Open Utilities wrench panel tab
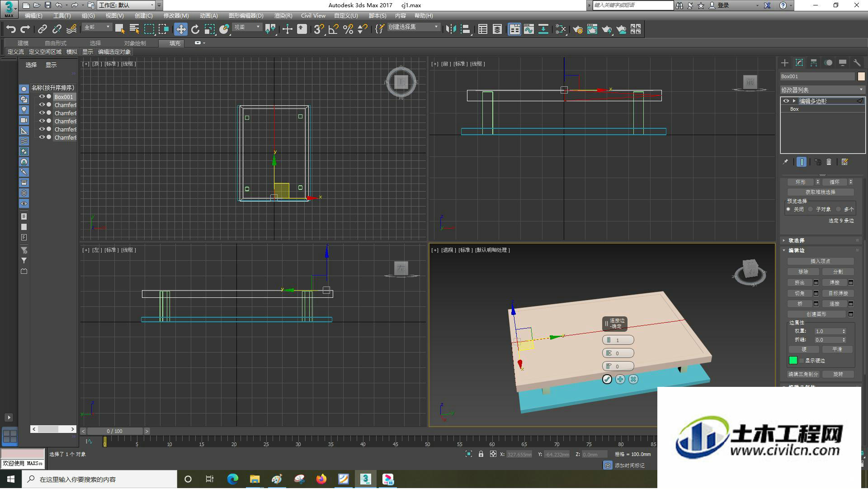 coord(857,63)
